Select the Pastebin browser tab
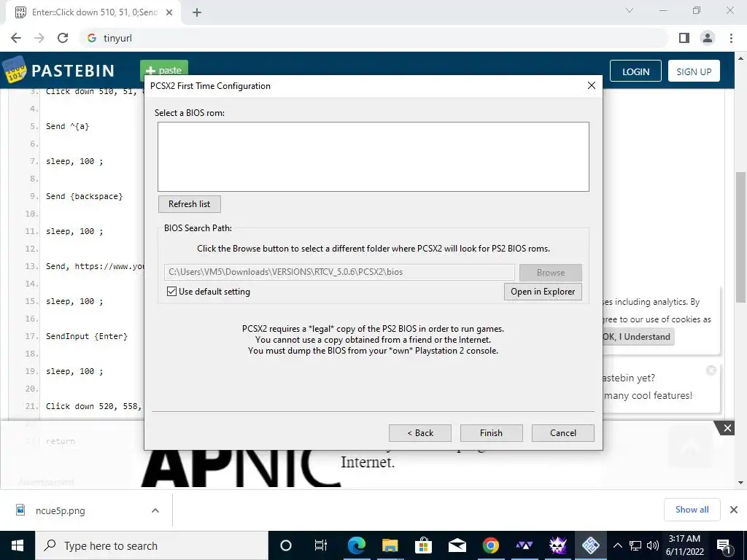747x560 pixels. click(93, 12)
